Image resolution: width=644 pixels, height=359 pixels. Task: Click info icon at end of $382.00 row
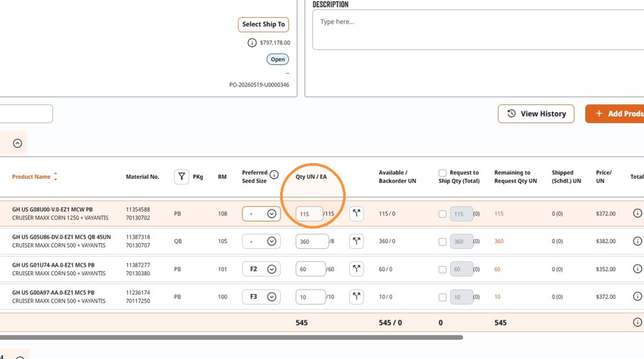click(x=638, y=241)
